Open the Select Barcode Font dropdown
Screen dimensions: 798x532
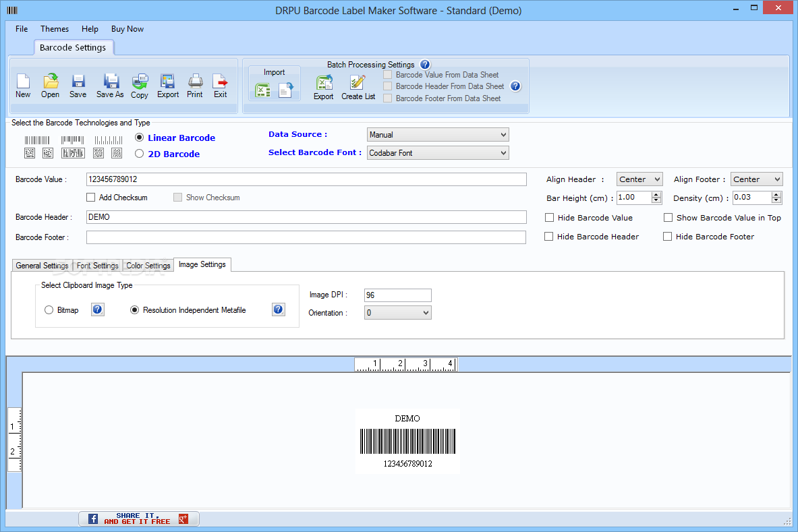pos(438,153)
